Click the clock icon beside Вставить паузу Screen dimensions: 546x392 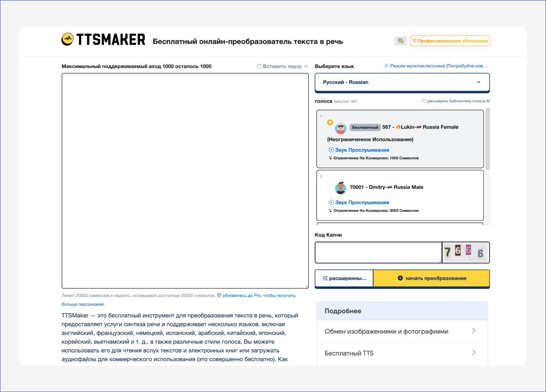click(259, 66)
